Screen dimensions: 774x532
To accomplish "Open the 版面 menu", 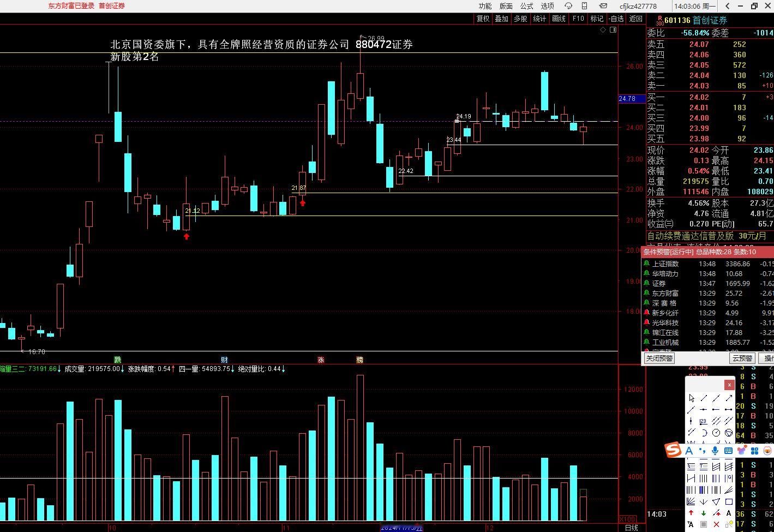I will pos(506,6).
